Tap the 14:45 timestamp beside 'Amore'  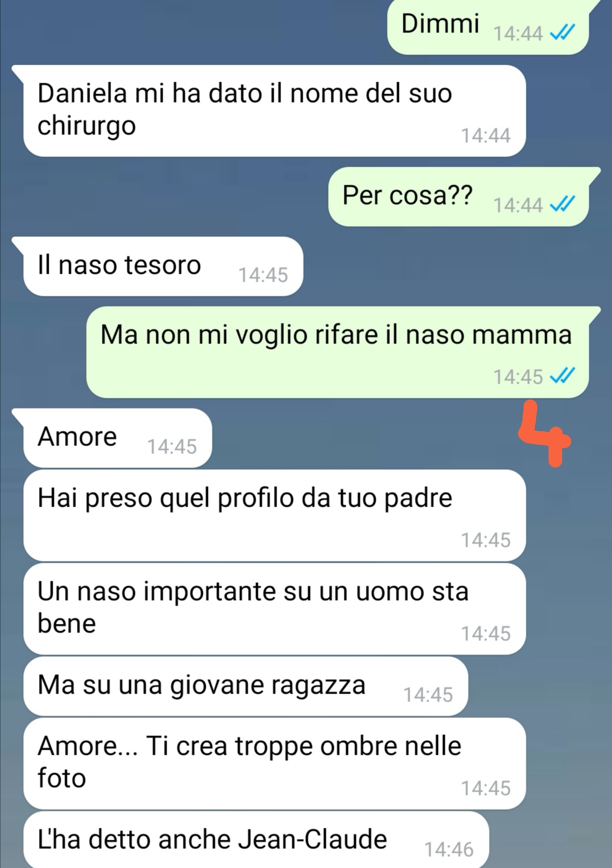(172, 446)
